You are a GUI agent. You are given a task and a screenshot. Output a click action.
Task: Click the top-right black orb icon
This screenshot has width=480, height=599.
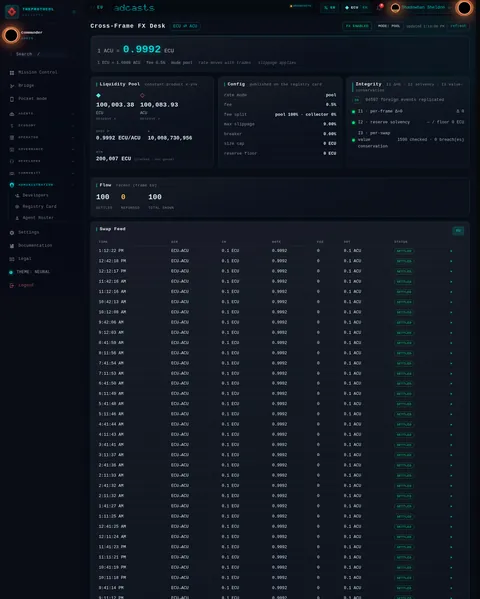pos(464,8)
